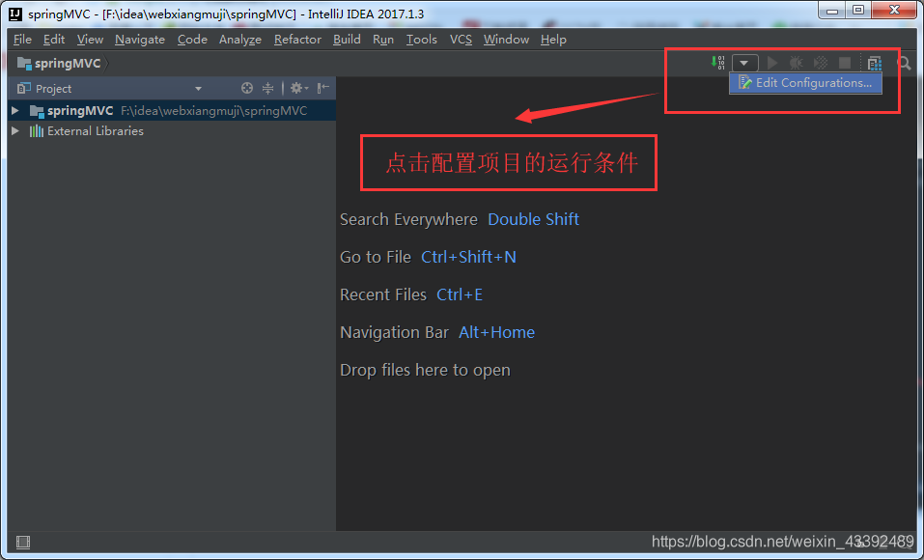Open the View menu
Viewport: 924px width, 560px height.
(90, 40)
